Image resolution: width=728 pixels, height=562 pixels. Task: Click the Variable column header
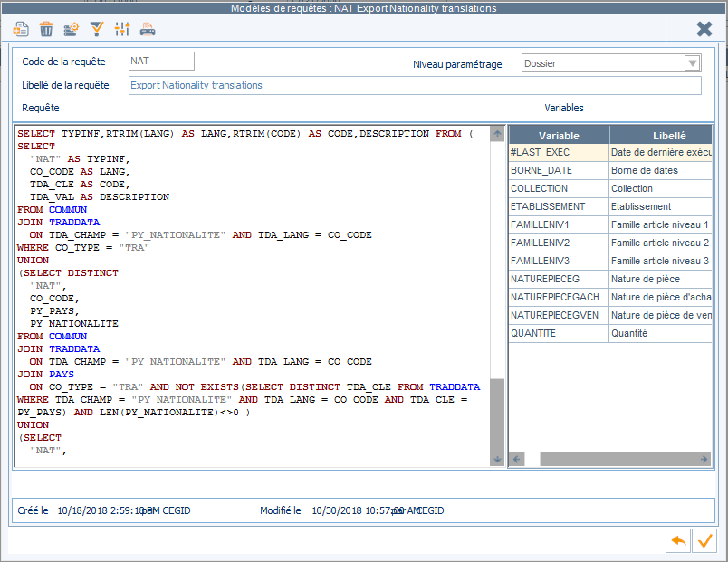[559, 136]
